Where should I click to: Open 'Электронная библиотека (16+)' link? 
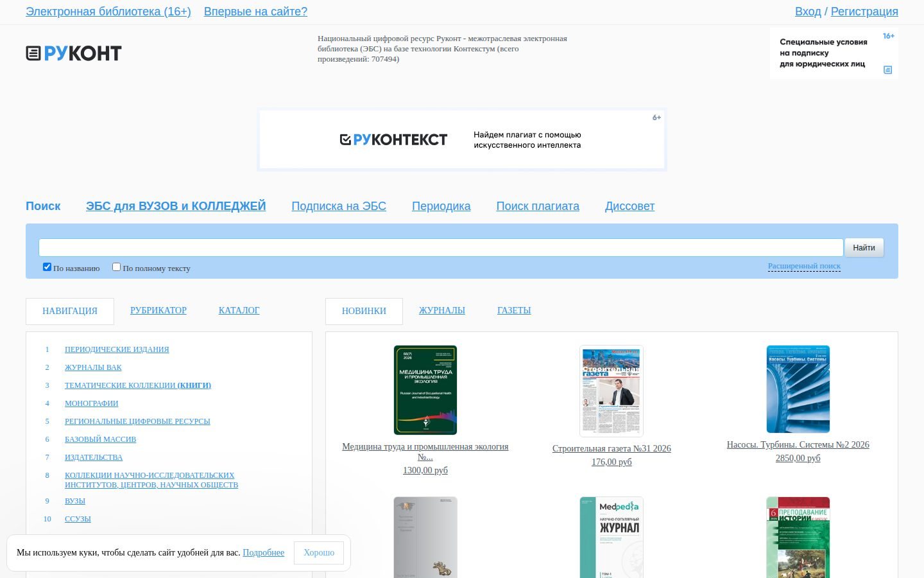[x=108, y=12]
